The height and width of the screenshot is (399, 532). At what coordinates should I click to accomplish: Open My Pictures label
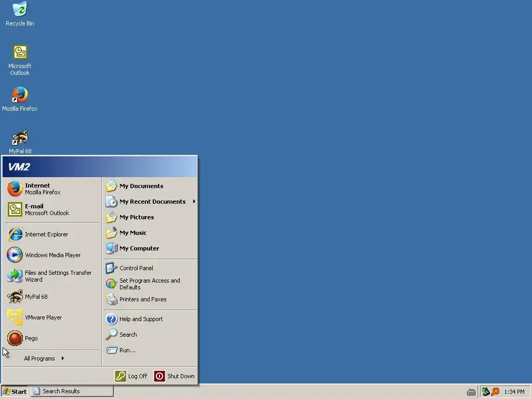(137, 217)
